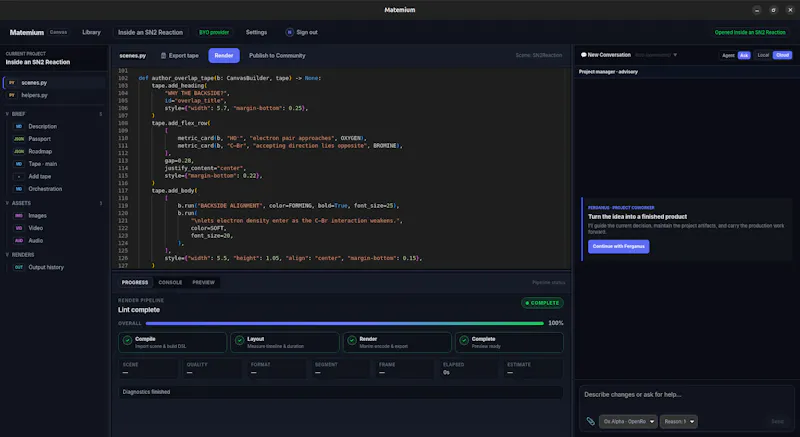Click the Send button in chat
Screen dimensions: 800x437
[777, 421]
